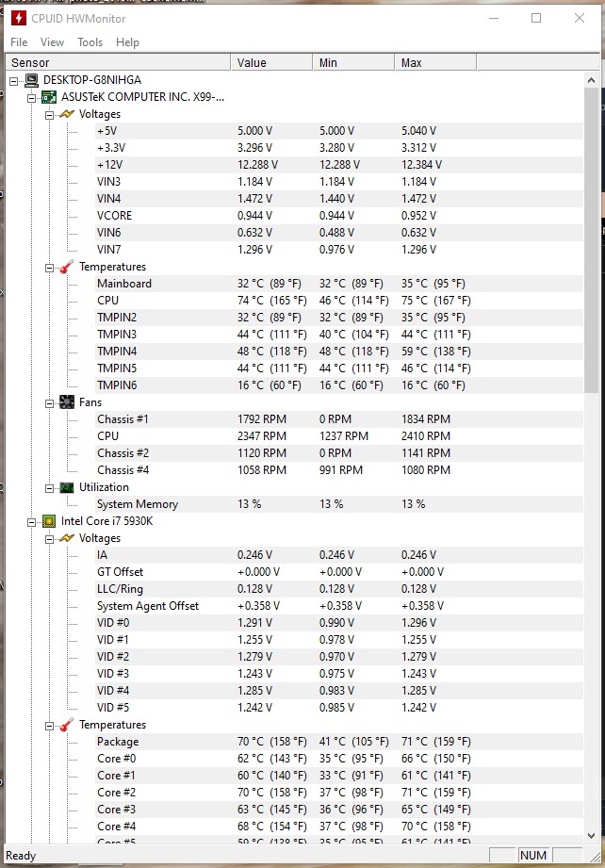The height and width of the screenshot is (868, 605).
Task: Collapse the DESKTOP-G8NIHGA root node
Action: 14,81
